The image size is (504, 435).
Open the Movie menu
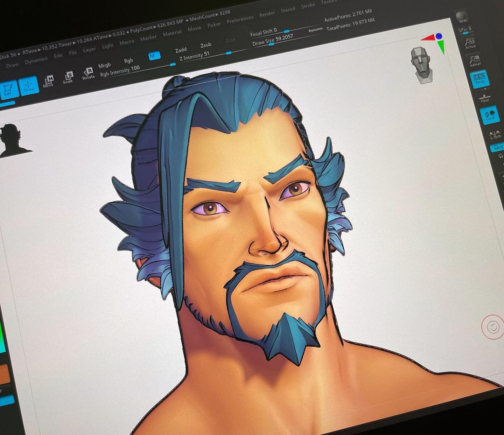[x=194, y=29]
